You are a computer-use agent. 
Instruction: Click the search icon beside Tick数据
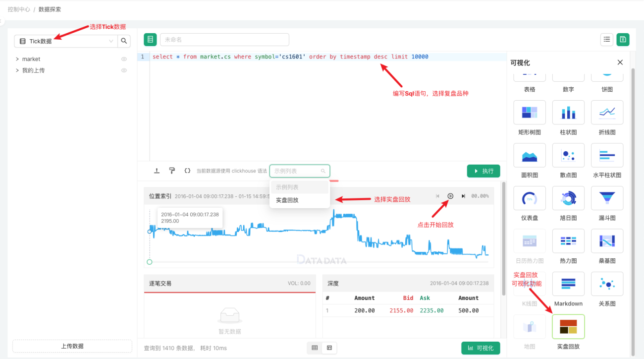click(124, 41)
